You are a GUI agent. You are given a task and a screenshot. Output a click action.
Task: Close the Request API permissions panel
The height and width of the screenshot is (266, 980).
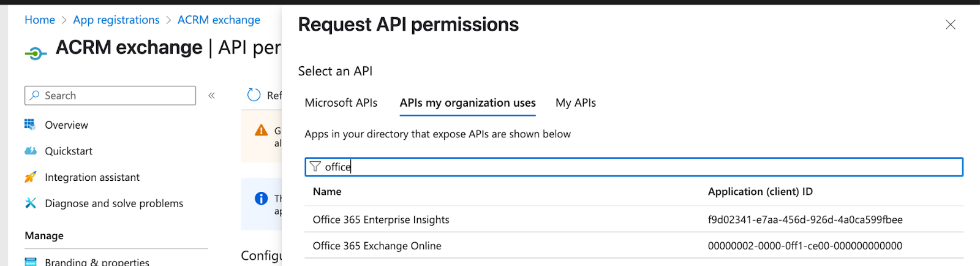tap(950, 25)
